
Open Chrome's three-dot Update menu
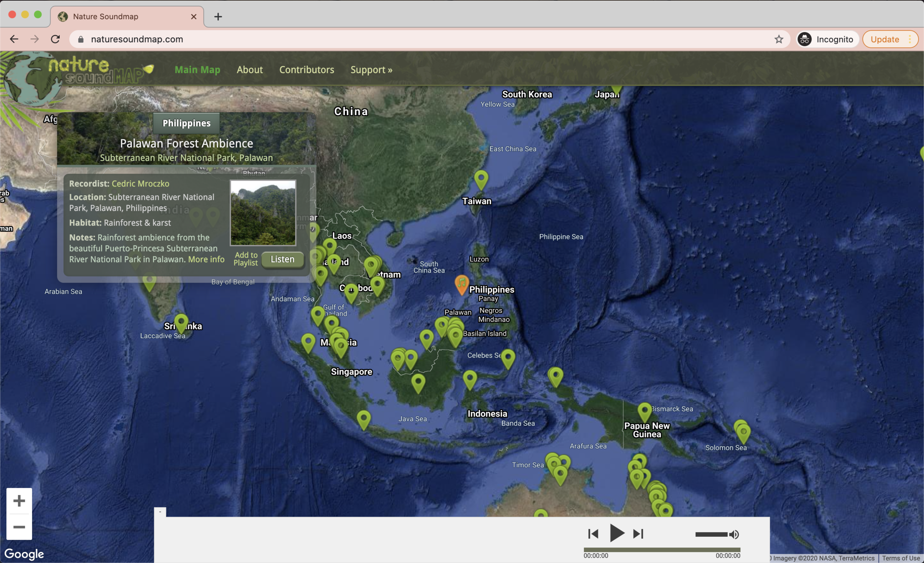point(910,39)
